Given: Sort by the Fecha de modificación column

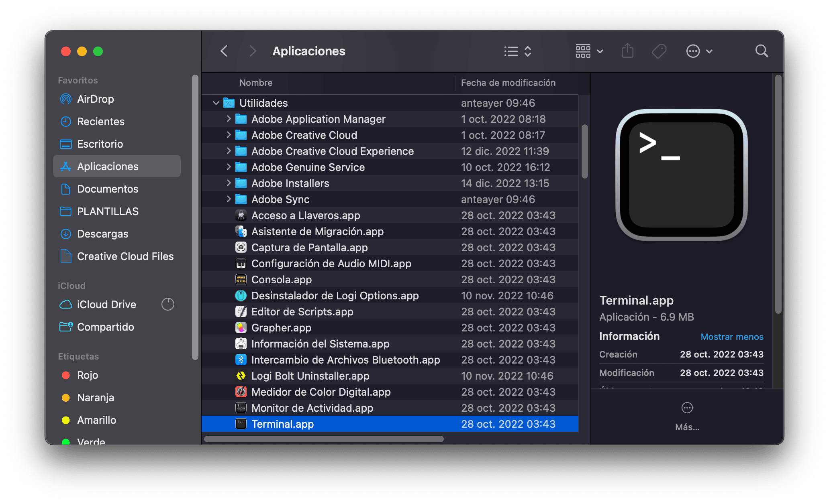Looking at the screenshot, I should pos(508,83).
